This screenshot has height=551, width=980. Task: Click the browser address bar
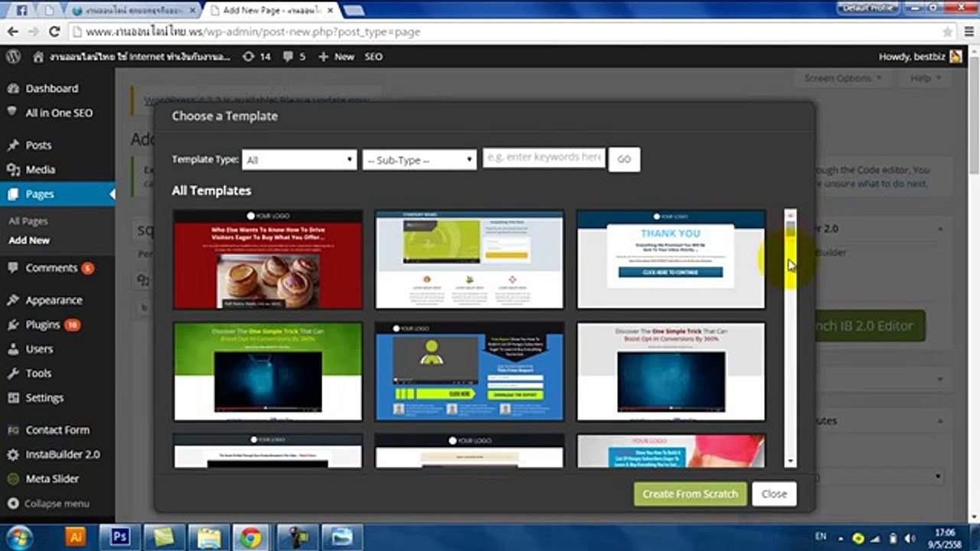coord(505,32)
